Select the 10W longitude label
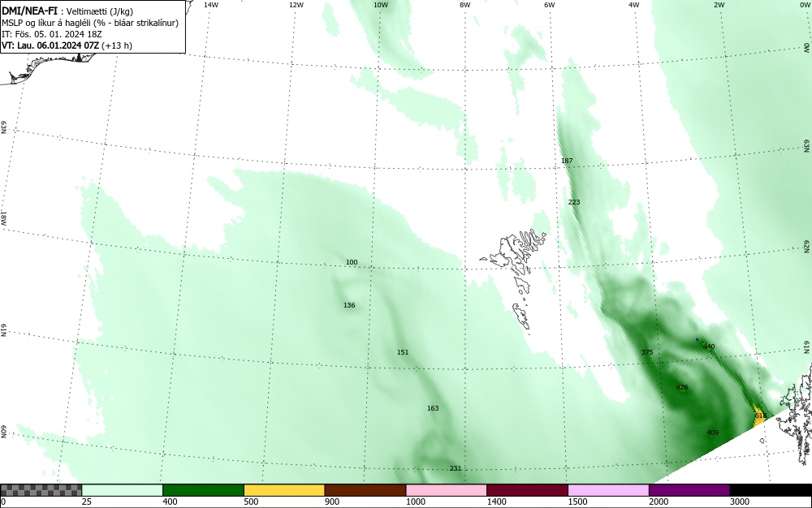 point(381,5)
